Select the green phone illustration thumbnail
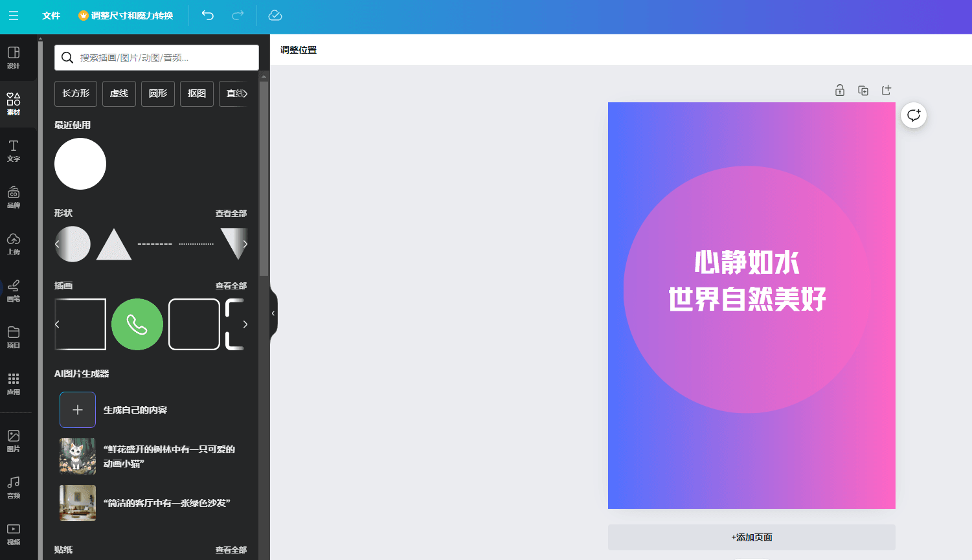972x560 pixels. pos(137,324)
